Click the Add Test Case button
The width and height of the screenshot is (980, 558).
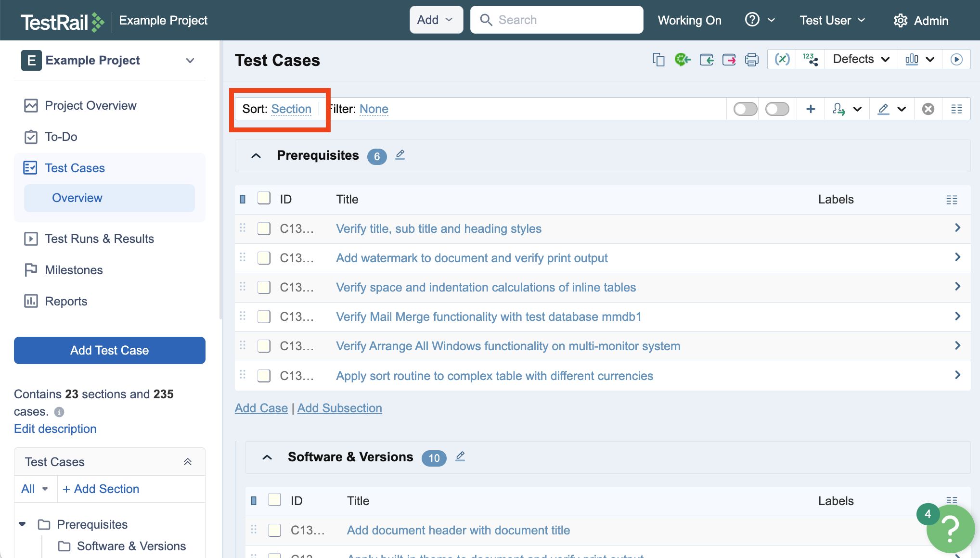click(x=110, y=350)
